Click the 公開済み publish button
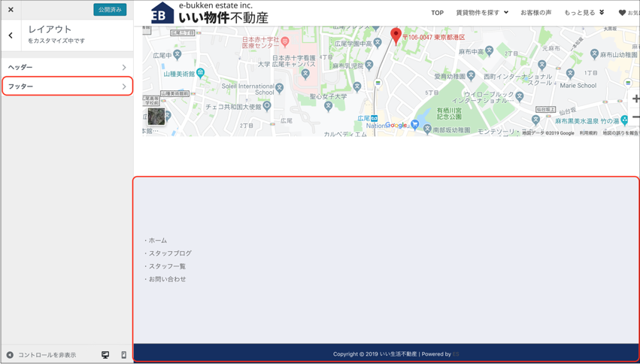Screen dimensions: 640x364 (x=110, y=10)
